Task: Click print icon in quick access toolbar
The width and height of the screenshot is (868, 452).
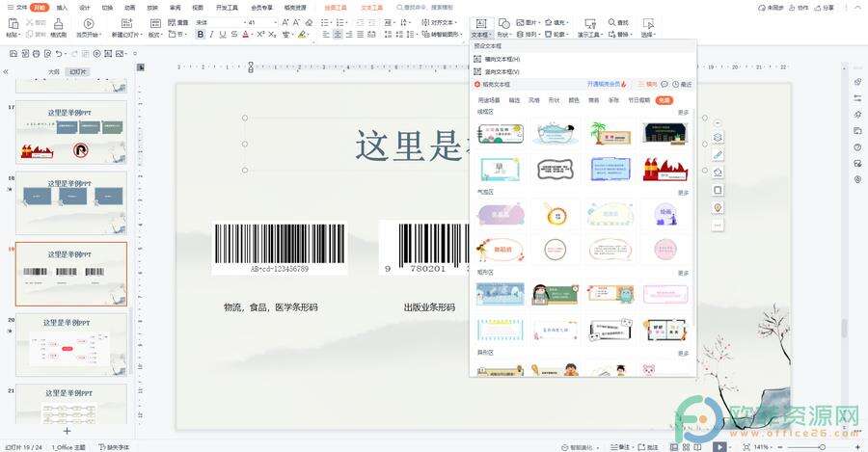Action: coord(36,54)
